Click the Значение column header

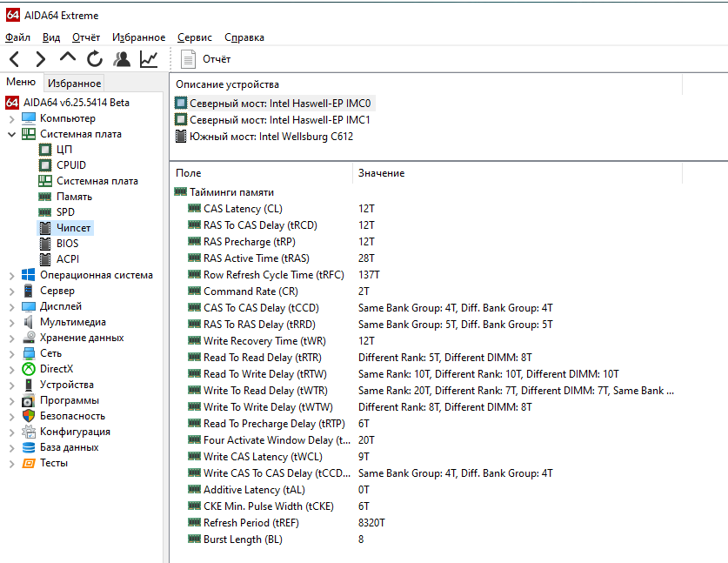(381, 173)
